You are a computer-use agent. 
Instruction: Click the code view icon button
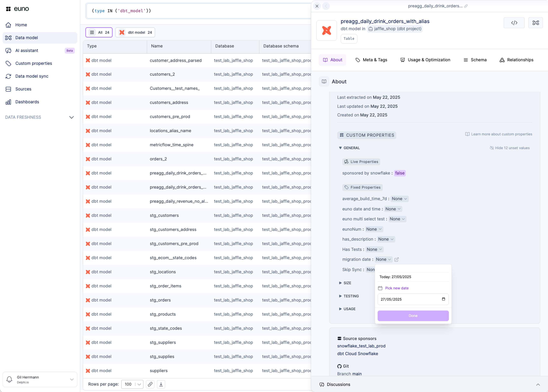coord(514,23)
